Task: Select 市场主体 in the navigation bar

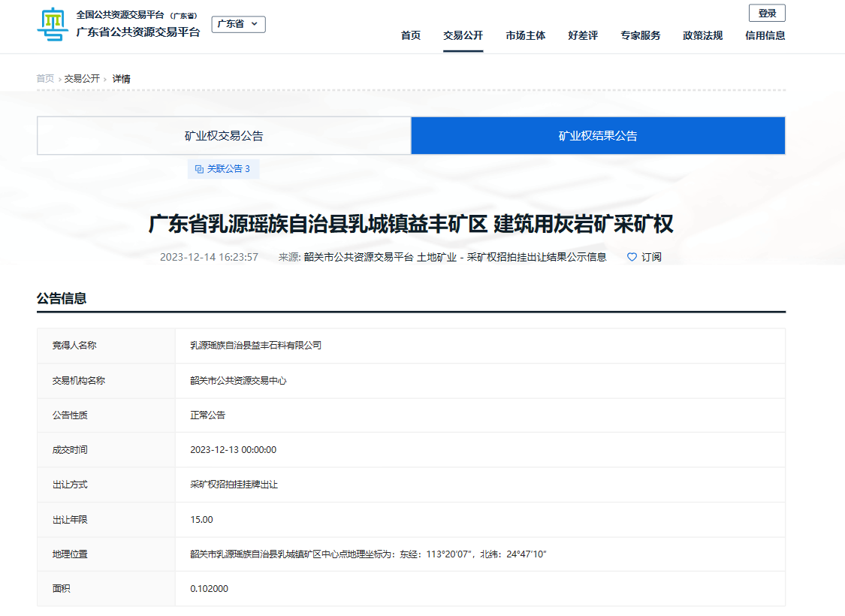Action: [526, 35]
